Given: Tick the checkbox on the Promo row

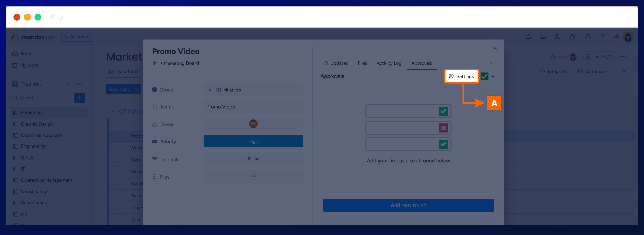Looking at the screenshot, I should [x=114, y=136].
